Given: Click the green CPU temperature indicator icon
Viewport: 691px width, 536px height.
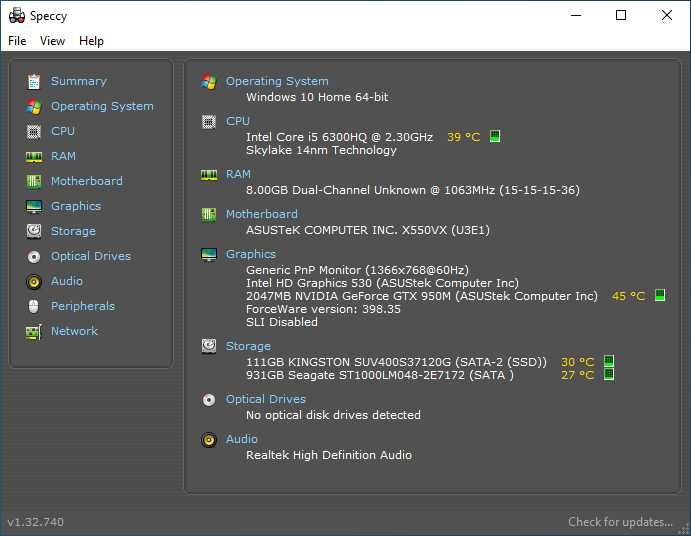Looking at the screenshot, I should [x=495, y=136].
